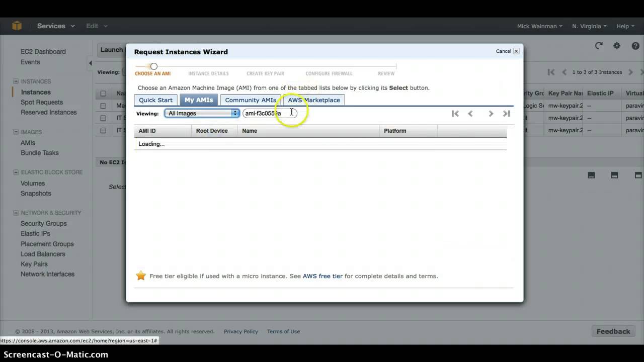The image size is (644, 362).
Task: Sort by AMI ID column header
Action: tap(163, 131)
